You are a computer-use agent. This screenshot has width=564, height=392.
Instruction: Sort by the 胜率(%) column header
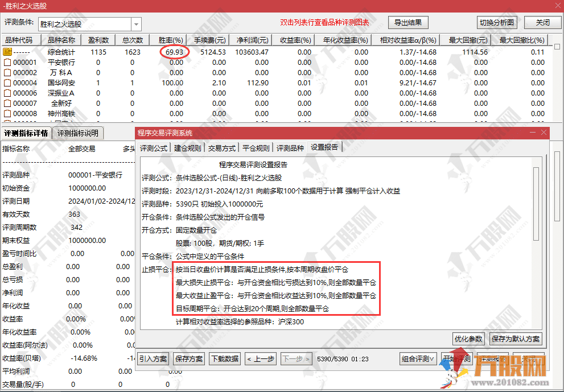point(171,40)
